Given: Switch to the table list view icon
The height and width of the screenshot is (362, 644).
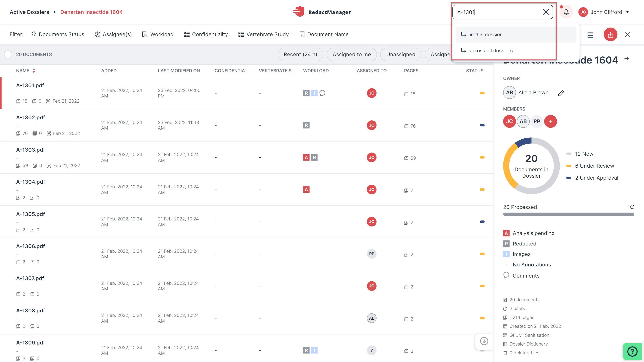Looking at the screenshot, I should [590, 35].
